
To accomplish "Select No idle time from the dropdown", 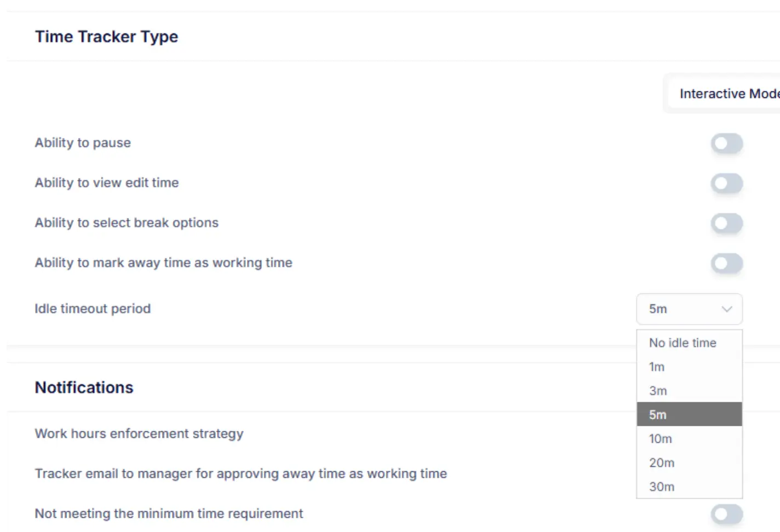I will 682,343.
